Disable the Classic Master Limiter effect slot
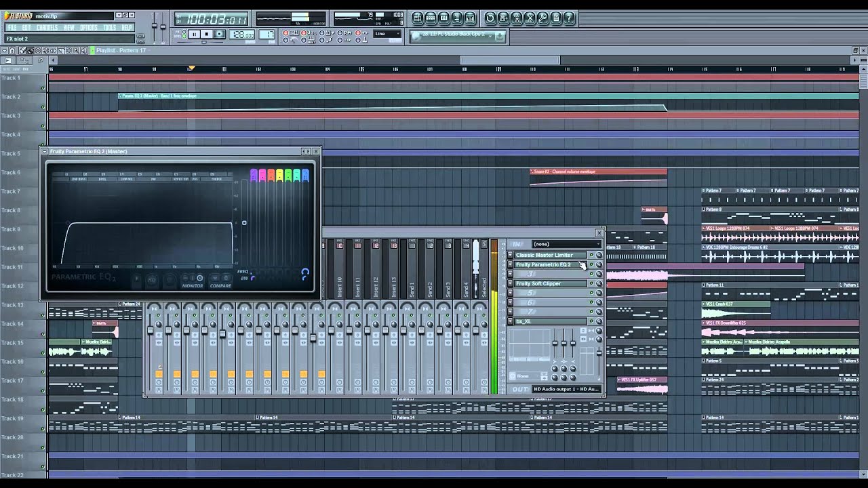 click(591, 256)
